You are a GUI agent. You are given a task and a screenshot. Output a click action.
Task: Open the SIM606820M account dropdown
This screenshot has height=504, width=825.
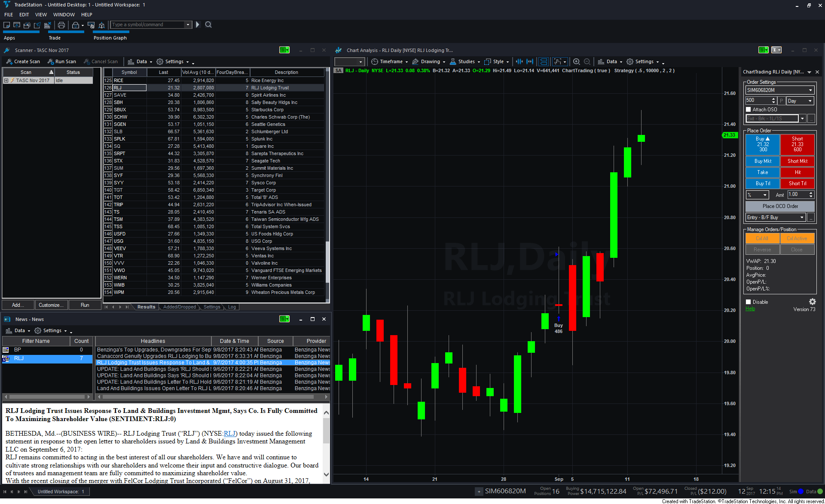pyautogui.click(x=810, y=90)
